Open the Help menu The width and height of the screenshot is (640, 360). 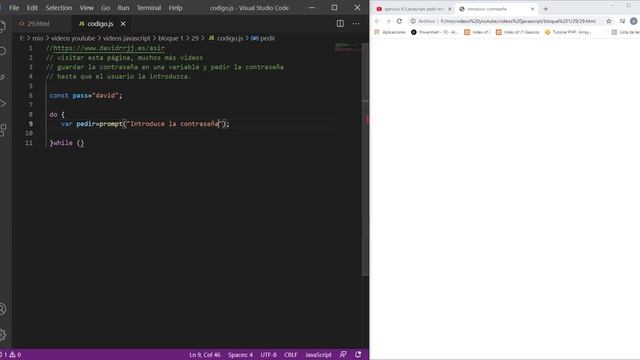pyautogui.click(x=176, y=8)
